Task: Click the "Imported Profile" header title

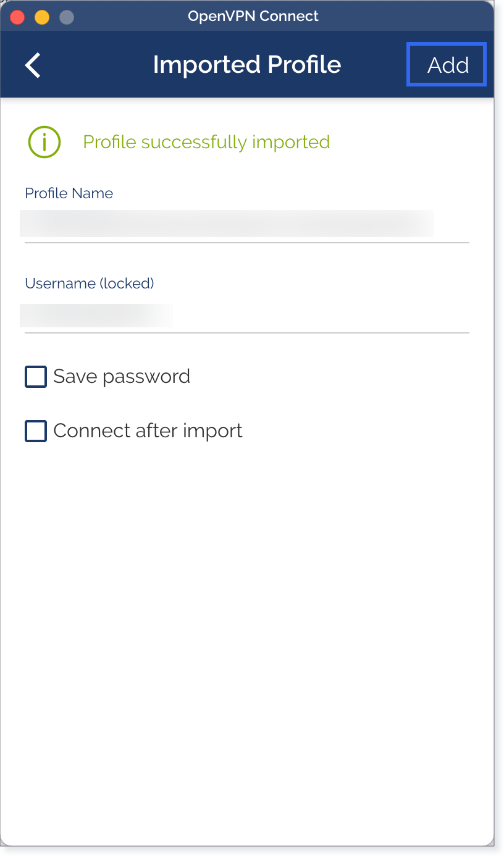Action: tap(247, 65)
